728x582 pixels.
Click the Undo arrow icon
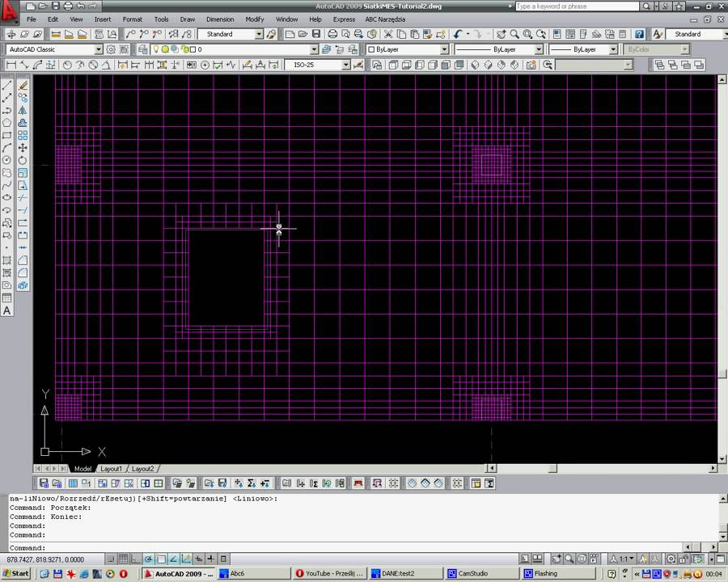[458, 34]
